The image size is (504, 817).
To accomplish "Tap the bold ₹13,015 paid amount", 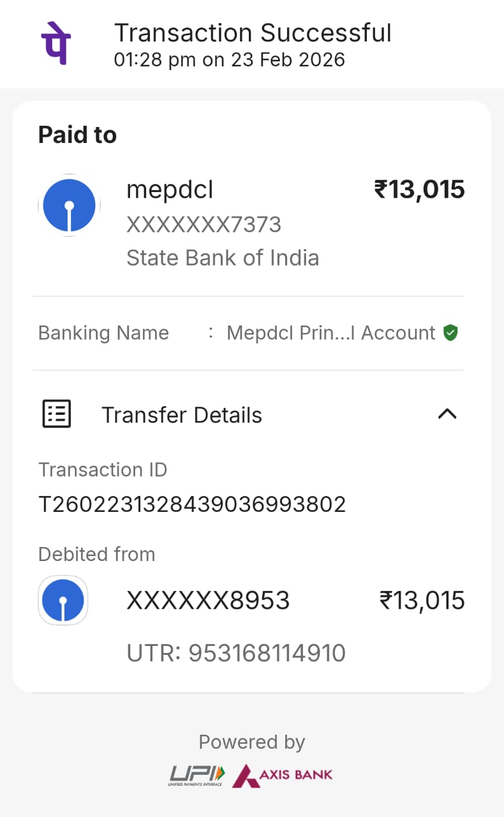I will (419, 190).
